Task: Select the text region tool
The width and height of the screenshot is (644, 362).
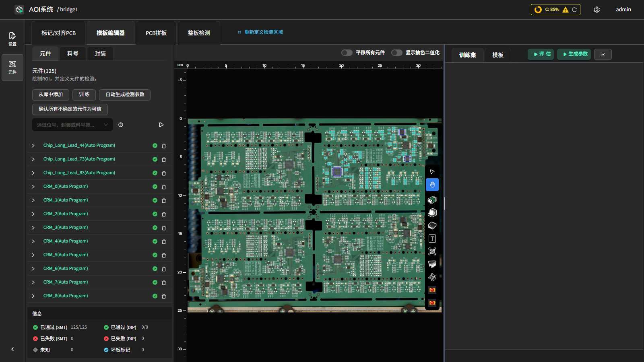Action: [432, 239]
